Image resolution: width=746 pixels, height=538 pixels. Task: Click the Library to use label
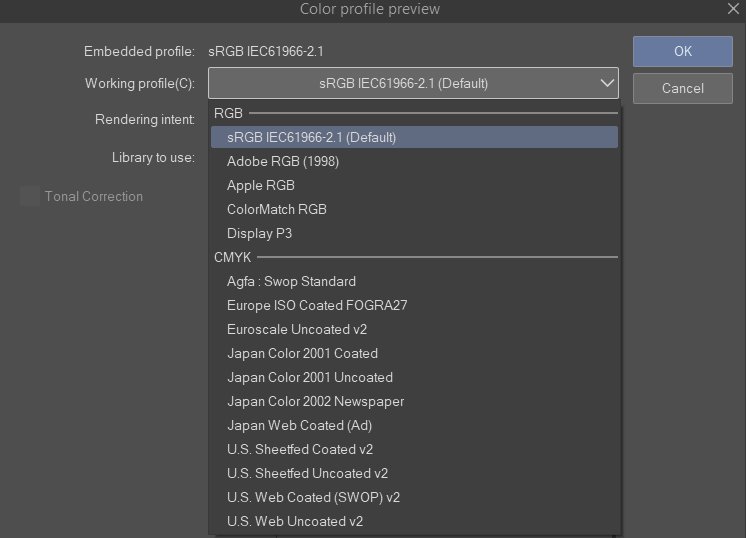153,157
